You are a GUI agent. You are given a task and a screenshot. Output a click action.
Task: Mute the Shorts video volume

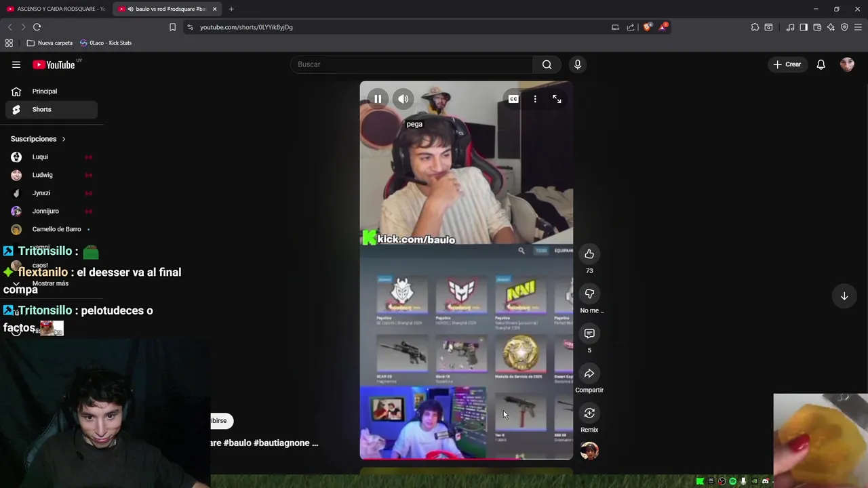click(403, 99)
